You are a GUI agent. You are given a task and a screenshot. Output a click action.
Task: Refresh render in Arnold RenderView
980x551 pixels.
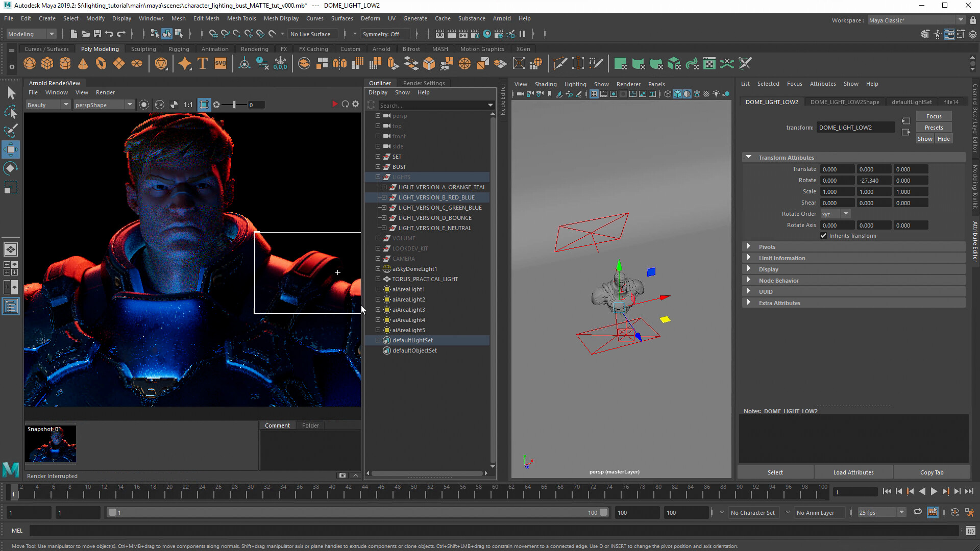(x=345, y=104)
